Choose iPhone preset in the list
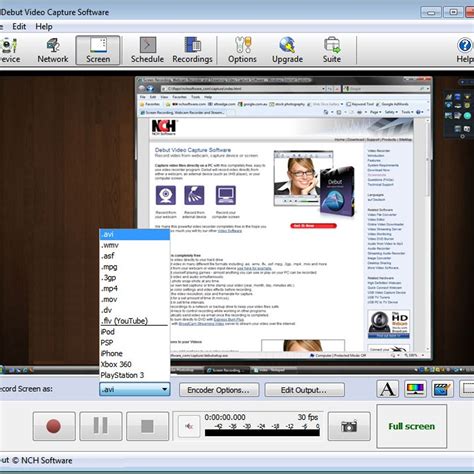This screenshot has height=474, width=474. tap(135, 353)
